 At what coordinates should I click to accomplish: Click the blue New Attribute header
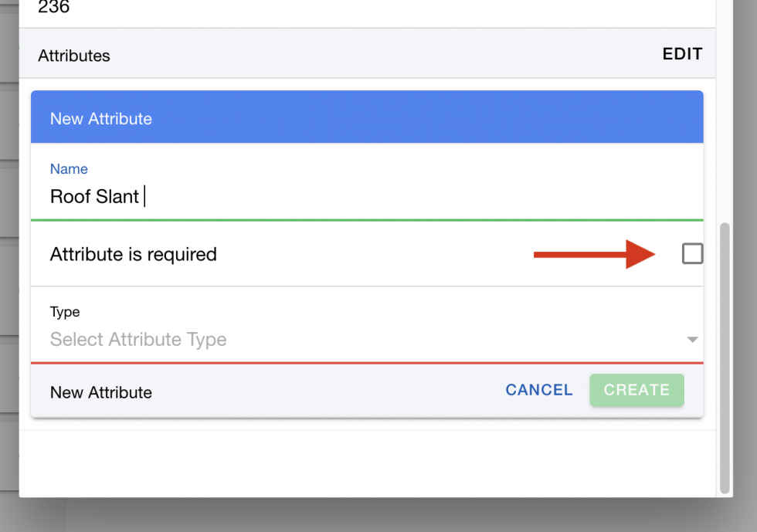[367, 118]
